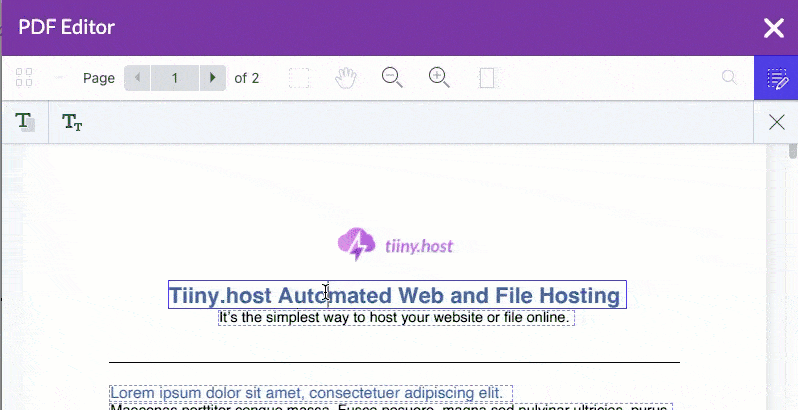Open the search tool
The image size is (798, 410).
pyautogui.click(x=729, y=78)
